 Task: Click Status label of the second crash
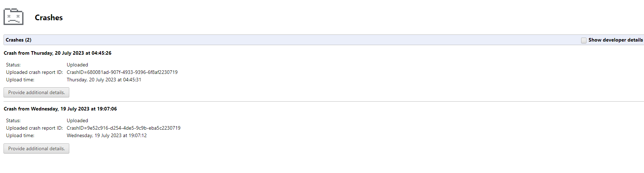(13, 120)
